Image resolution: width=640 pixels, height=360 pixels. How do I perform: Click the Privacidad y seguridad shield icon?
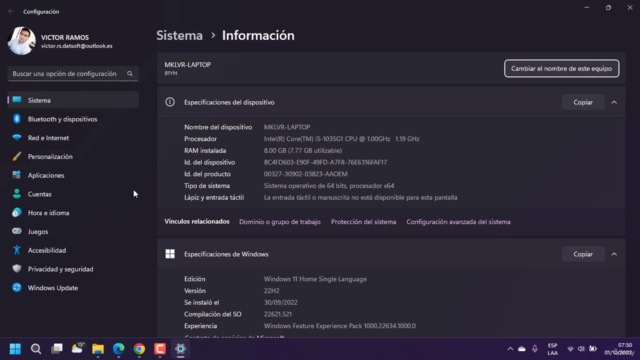pyautogui.click(x=17, y=269)
